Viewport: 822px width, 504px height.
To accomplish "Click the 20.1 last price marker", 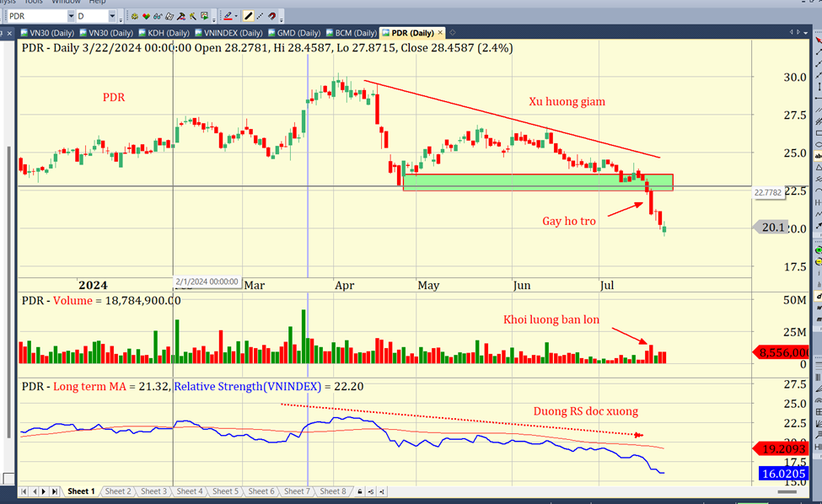I will [x=771, y=228].
